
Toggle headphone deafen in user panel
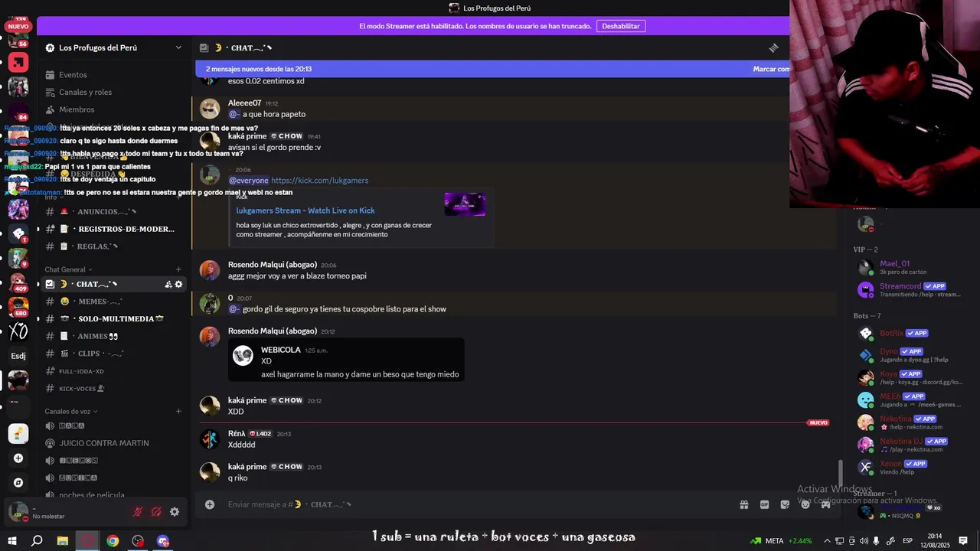pyautogui.click(x=156, y=512)
